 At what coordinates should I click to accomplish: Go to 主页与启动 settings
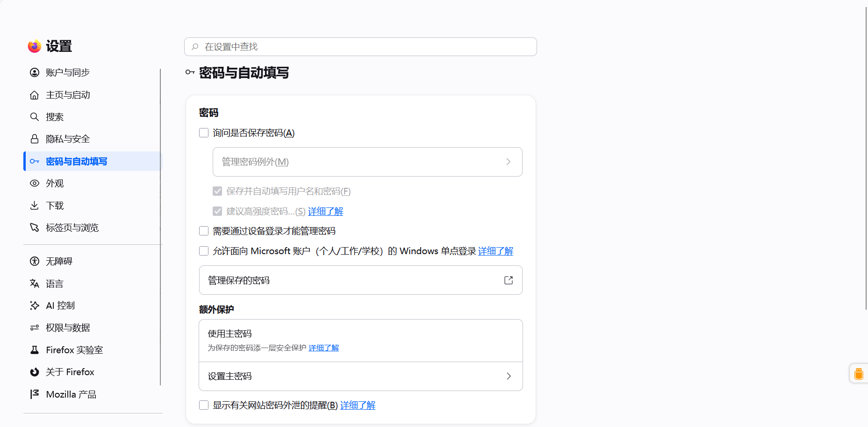92,95
